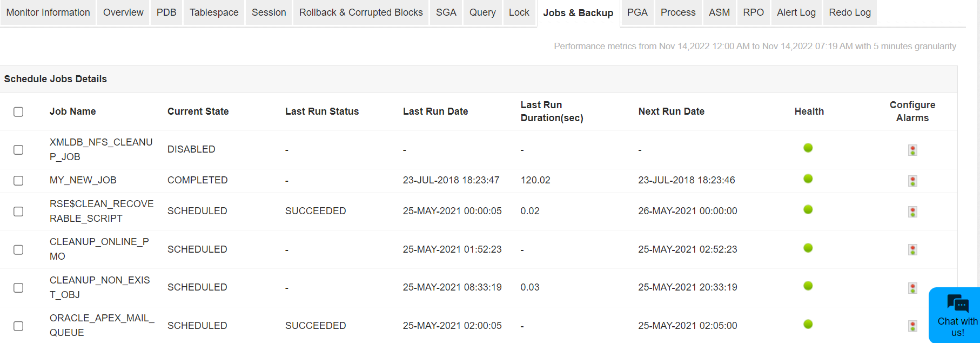The image size is (980, 343).
Task: Tick the ORACLE_APEX_MAIL_QUEUE checkbox
Action: [x=18, y=326]
